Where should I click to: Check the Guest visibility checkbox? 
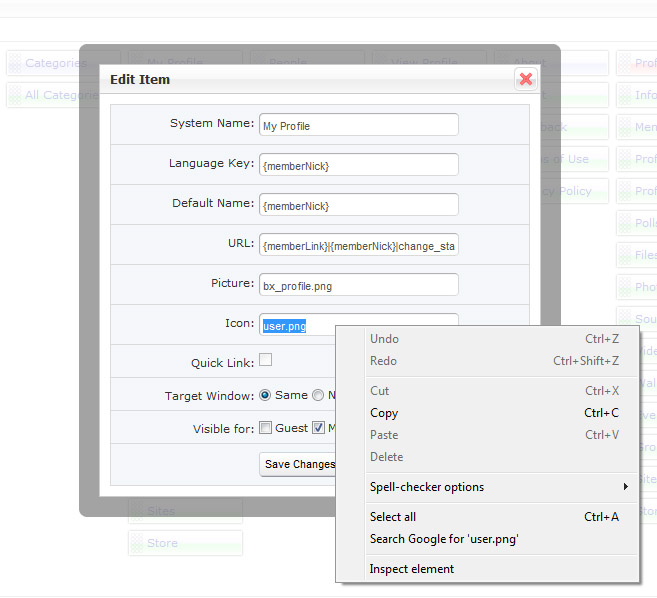click(266, 428)
